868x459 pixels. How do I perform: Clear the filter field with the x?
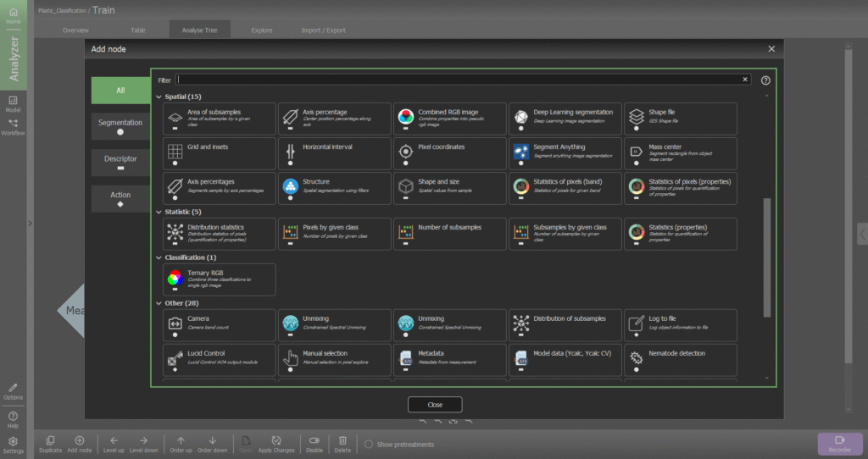[x=745, y=80]
